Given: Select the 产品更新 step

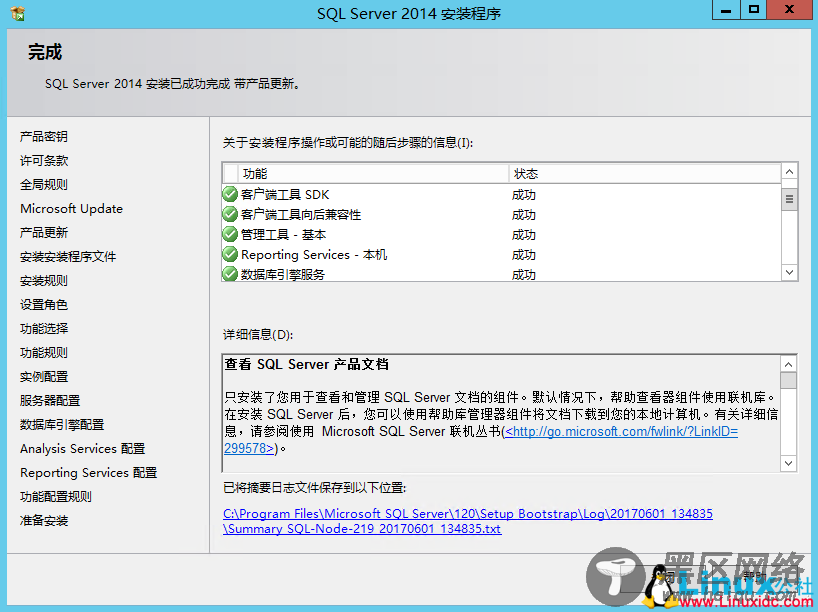Looking at the screenshot, I should pos(44,233).
